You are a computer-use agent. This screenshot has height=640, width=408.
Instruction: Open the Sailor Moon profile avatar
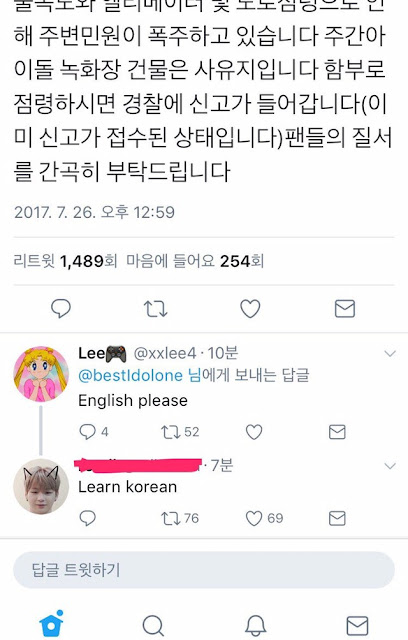pos(41,375)
